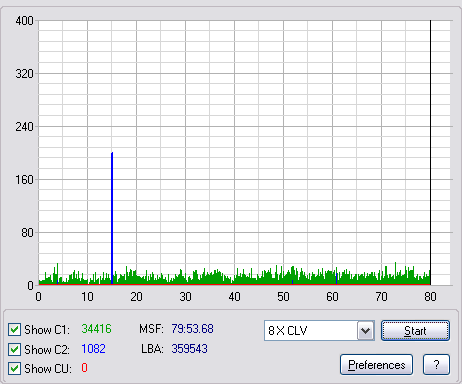Uncheck the Show C1 checkbox
This screenshot has width=462, height=384.
click(14, 330)
